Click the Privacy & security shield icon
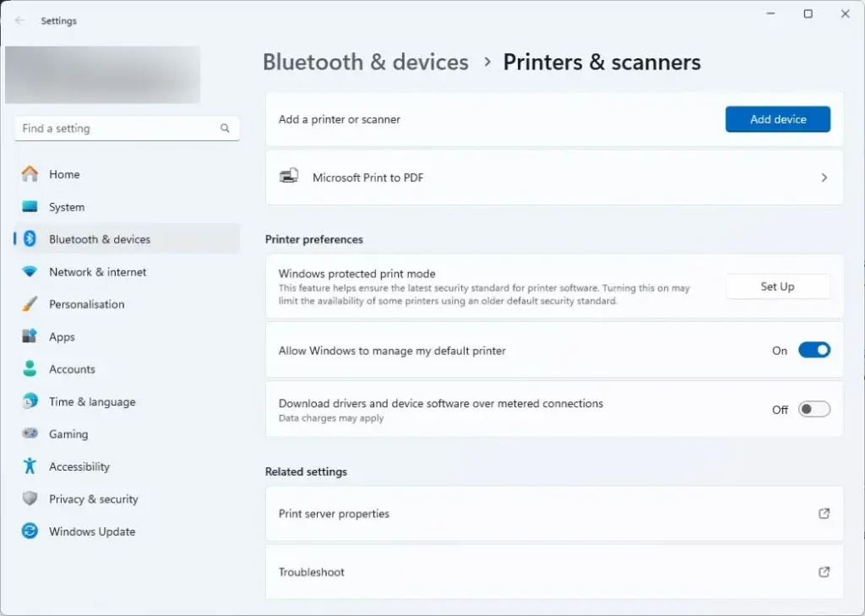The image size is (865, 616). click(x=30, y=499)
